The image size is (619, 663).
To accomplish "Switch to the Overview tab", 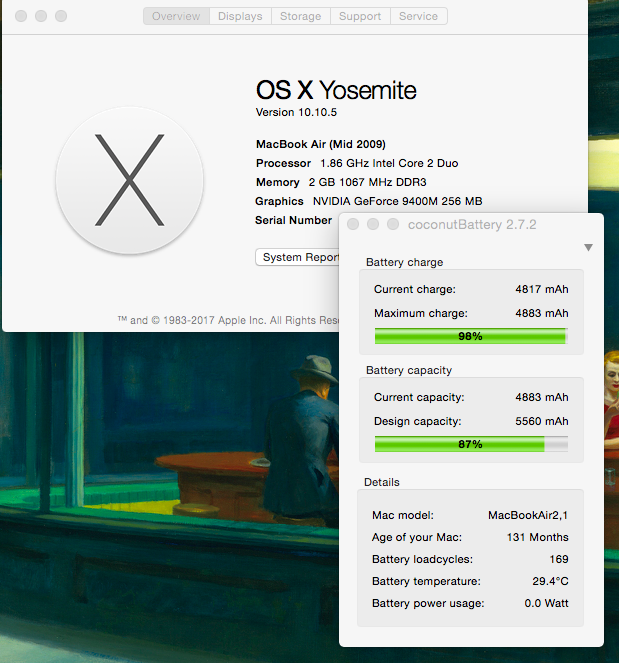I will (x=176, y=16).
